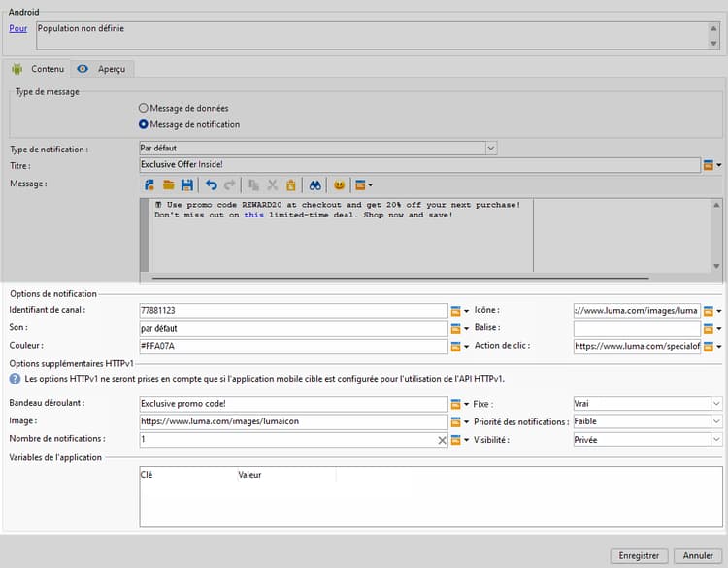Click message editor scrollbar up arrow
The image size is (728, 568).
pos(716,205)
